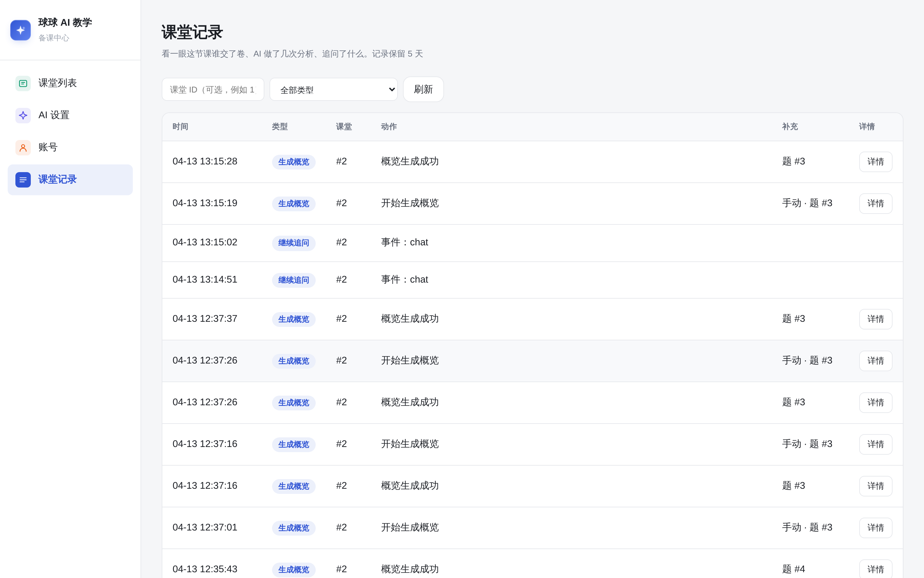The height and width of the screenshot is (578, 924).
Task: Open 详情 for the 12:37:37 row
Action: 876,319
